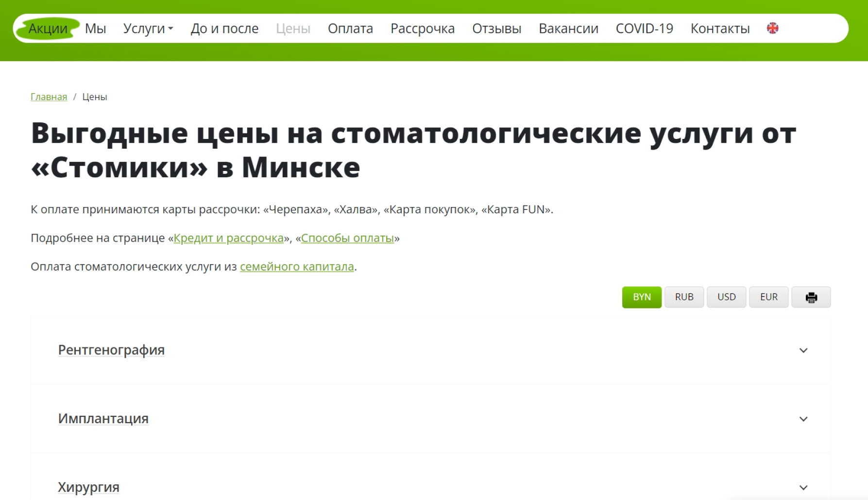Screen dimensions: 868x500
Task: Navigate to Рассрочка page
Action: [423, 29]
